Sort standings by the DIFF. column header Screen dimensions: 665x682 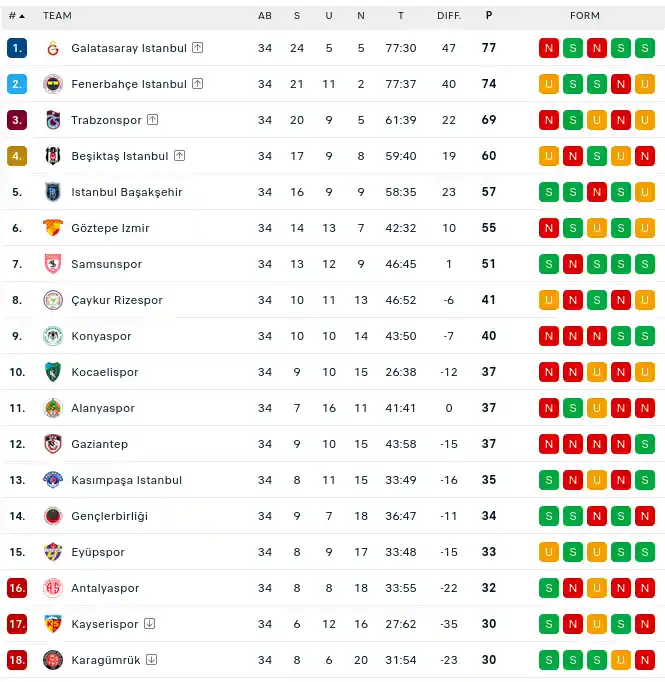pos(449,16)
